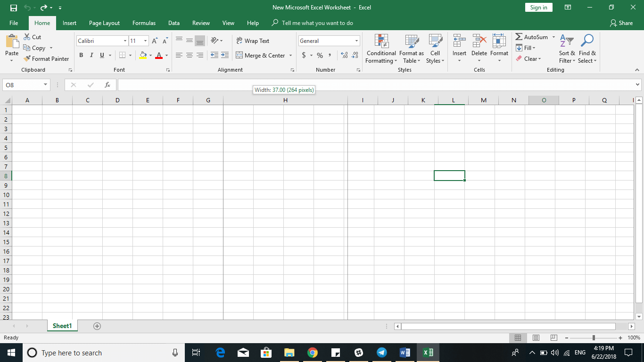Open Cell Styles gallery

click(x=435, y=49)
